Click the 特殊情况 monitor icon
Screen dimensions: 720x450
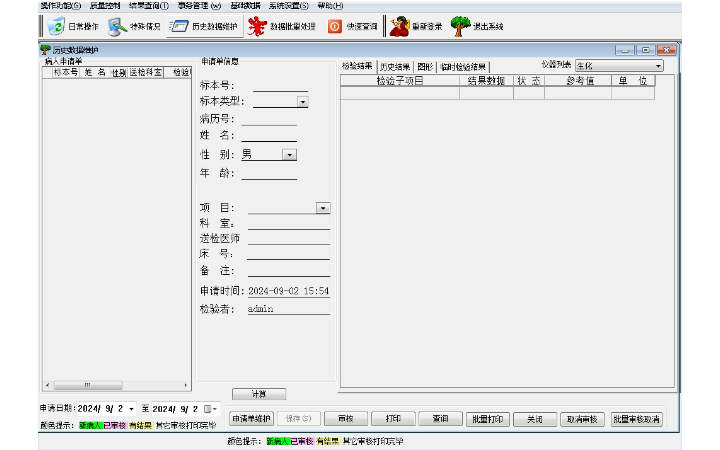[x=117, y=26]
